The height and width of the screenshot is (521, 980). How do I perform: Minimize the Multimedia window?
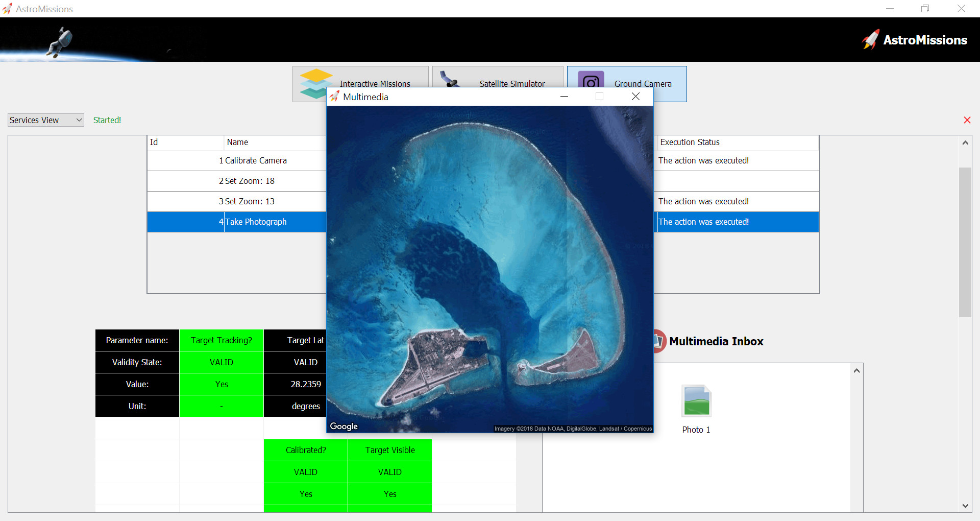click(x=564, y=97)
